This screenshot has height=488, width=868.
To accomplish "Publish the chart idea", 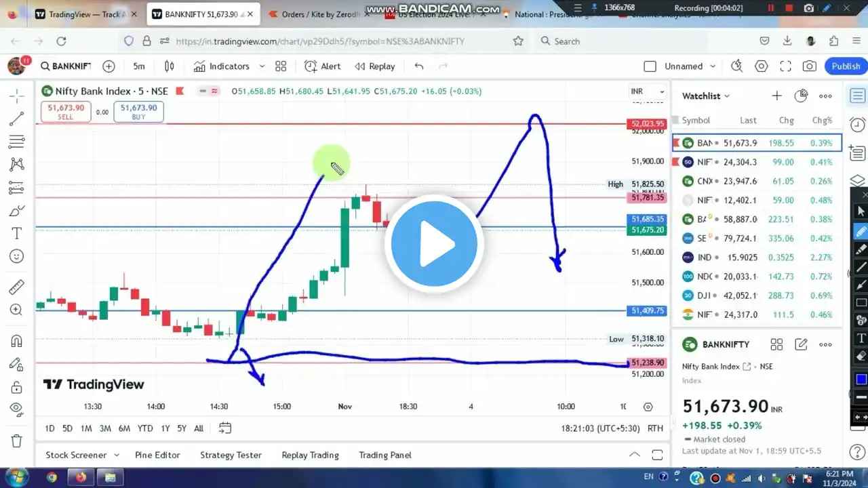I will 846,66.
